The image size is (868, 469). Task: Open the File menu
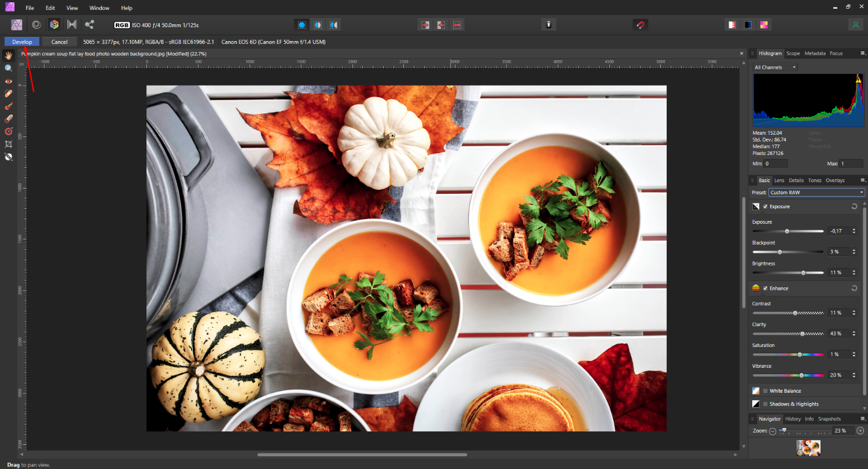(30, 8)
